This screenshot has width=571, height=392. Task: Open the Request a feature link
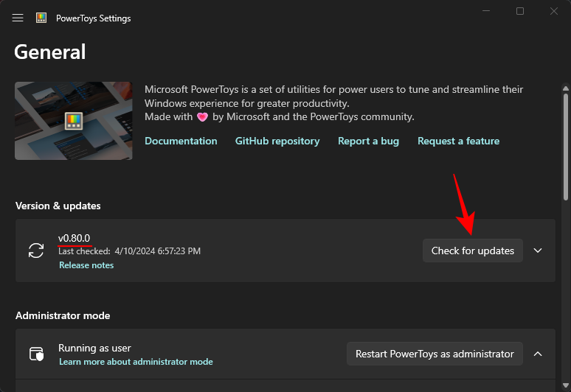click(458, 141)
